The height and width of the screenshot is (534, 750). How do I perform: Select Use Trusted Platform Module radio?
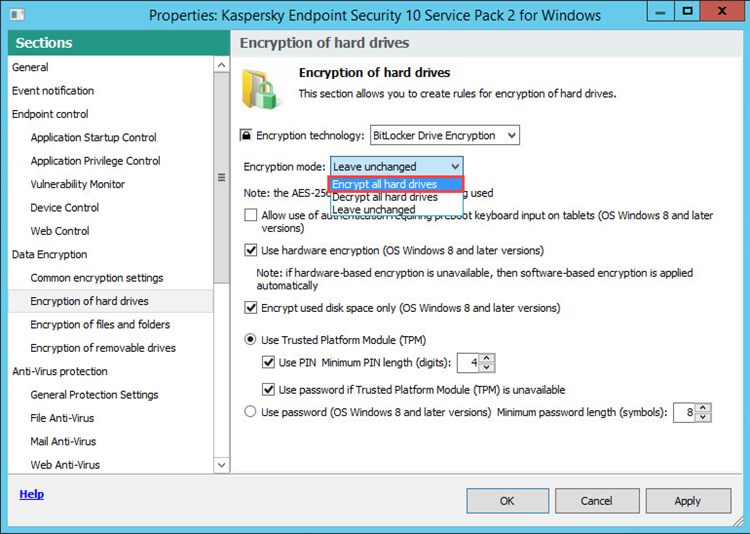point(250,340)
